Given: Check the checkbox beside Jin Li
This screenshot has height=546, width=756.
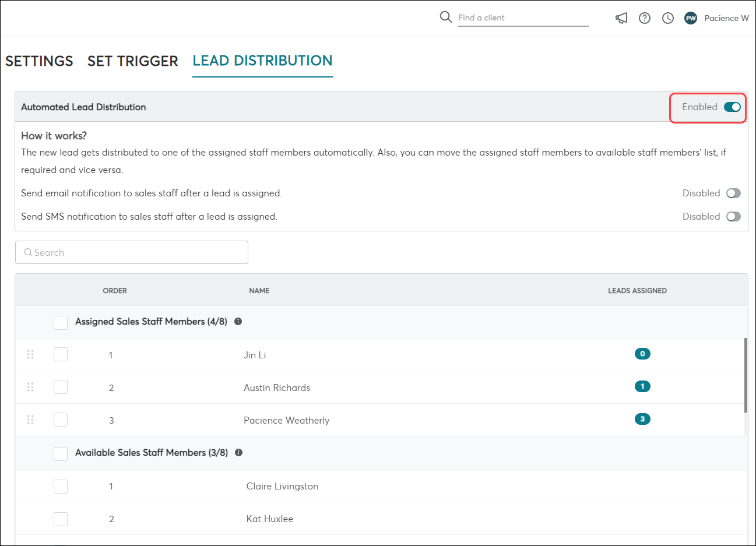Looking at the screenshot, I should (x=60, y=354).
